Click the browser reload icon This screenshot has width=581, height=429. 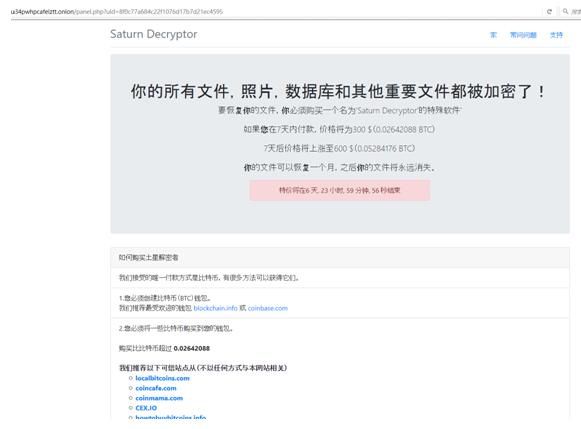549,11
